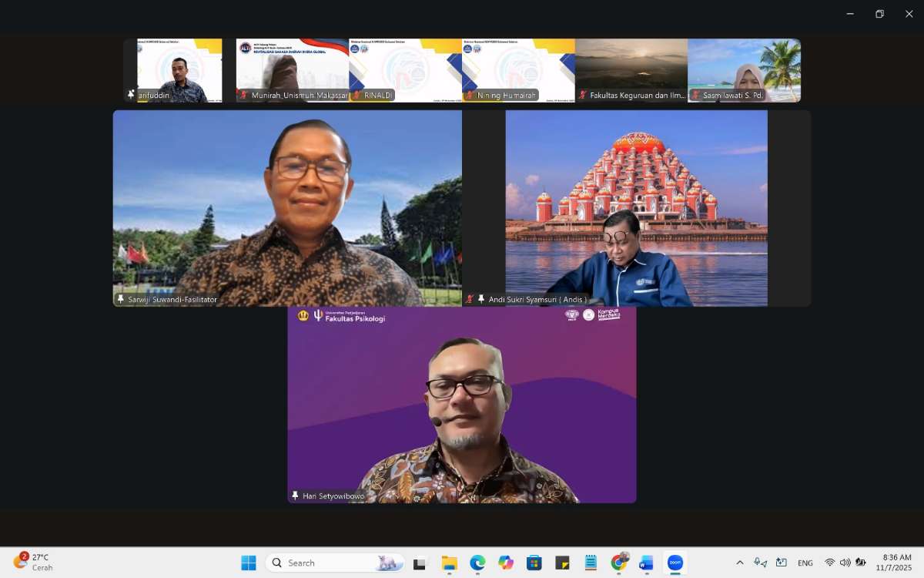This screenshot has height=578, width=924.
Task: Click the Task View icon
Action: tap(420, 563)
